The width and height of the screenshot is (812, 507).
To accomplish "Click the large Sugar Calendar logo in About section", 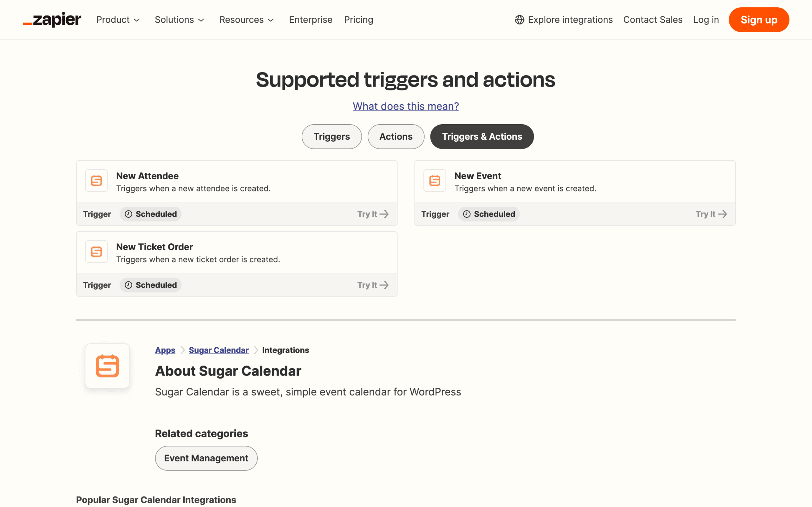I will 108,366.
